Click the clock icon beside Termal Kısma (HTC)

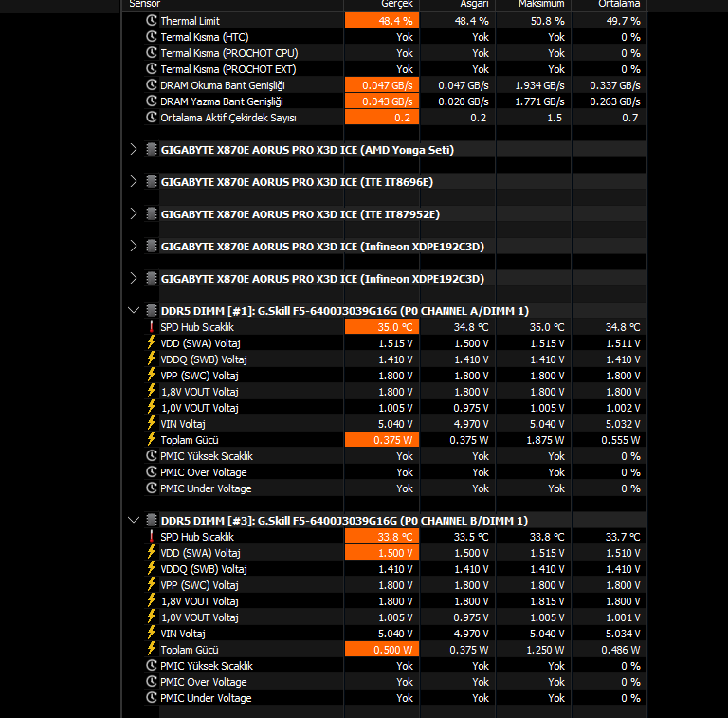152,37
